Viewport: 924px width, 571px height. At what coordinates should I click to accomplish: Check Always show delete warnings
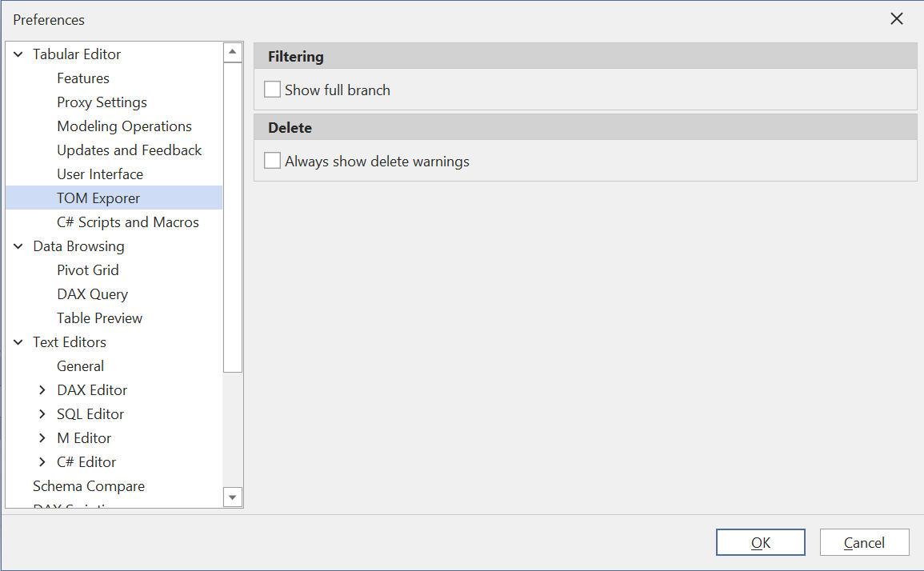[272, 160]
